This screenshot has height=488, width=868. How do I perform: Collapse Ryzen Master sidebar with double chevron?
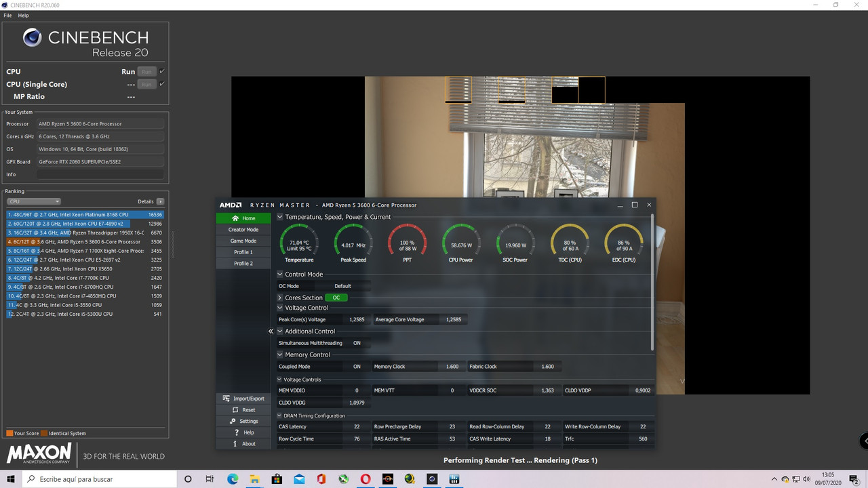pyautogui.click(x=271, y=331)
